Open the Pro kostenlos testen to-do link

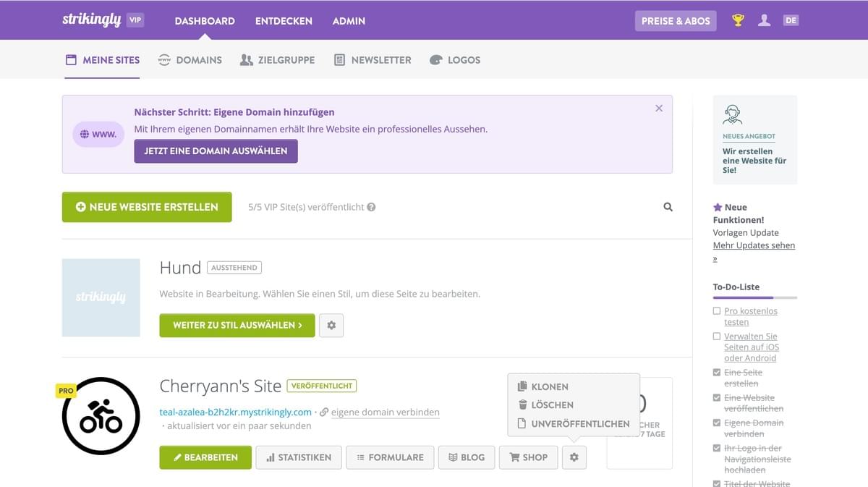pyautogui.click(x=751, y=316)
